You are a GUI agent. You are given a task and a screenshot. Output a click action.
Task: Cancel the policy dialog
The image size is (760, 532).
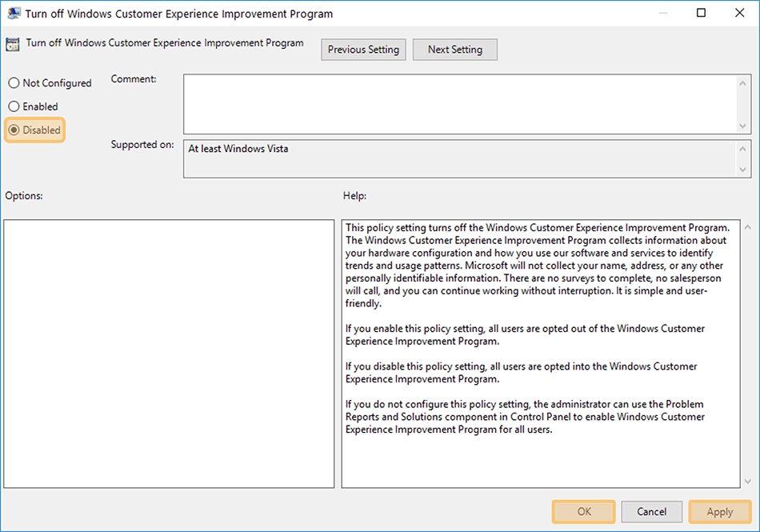coord(651,512)
